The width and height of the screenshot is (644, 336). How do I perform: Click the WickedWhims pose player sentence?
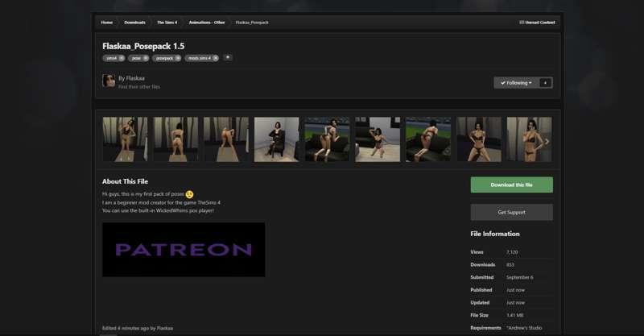click(x=158, y=210)
